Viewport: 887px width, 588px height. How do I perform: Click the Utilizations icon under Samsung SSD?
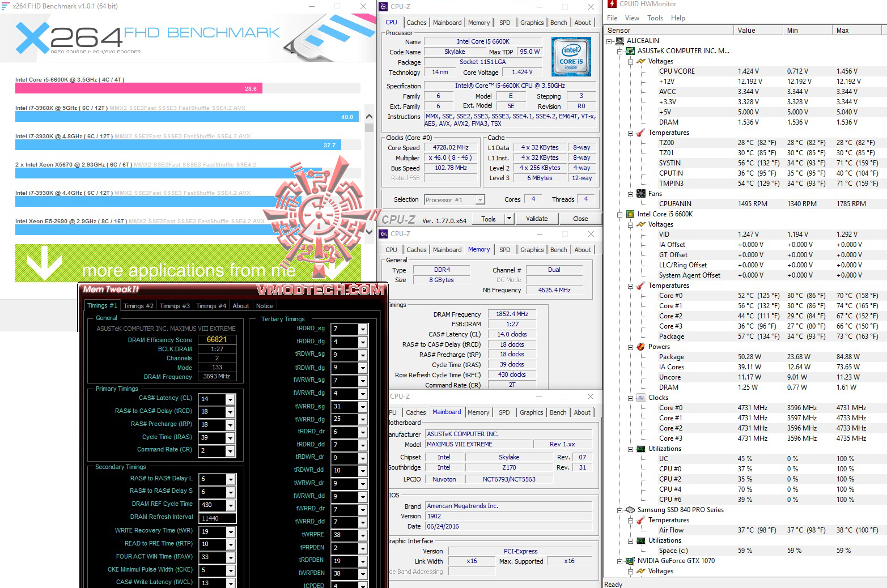click(641, 540)
